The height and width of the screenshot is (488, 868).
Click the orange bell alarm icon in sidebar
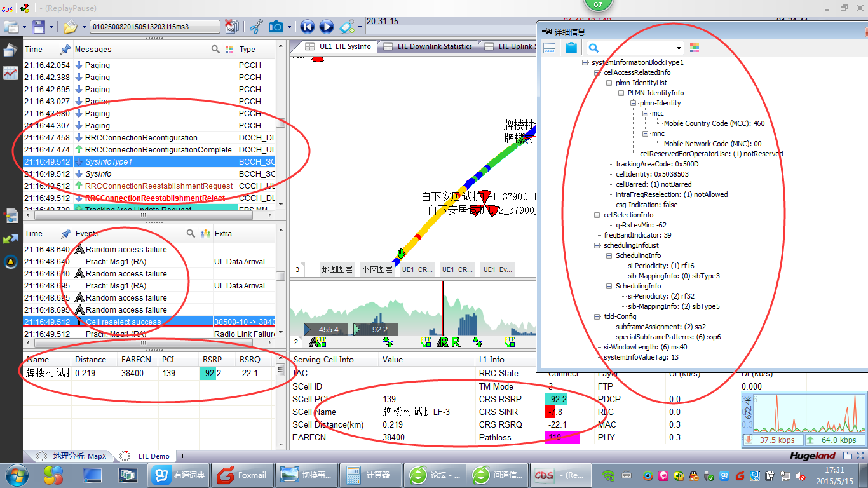tap(10, 262)
